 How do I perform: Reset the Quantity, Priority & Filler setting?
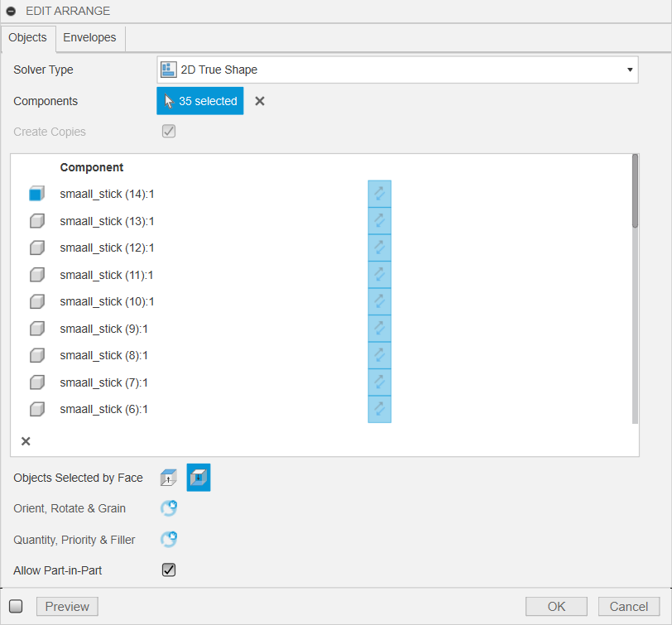[169, 540]
